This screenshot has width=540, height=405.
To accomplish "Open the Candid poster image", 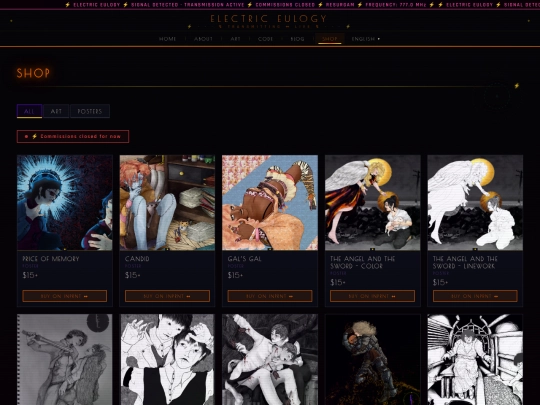I will point(167,202).
